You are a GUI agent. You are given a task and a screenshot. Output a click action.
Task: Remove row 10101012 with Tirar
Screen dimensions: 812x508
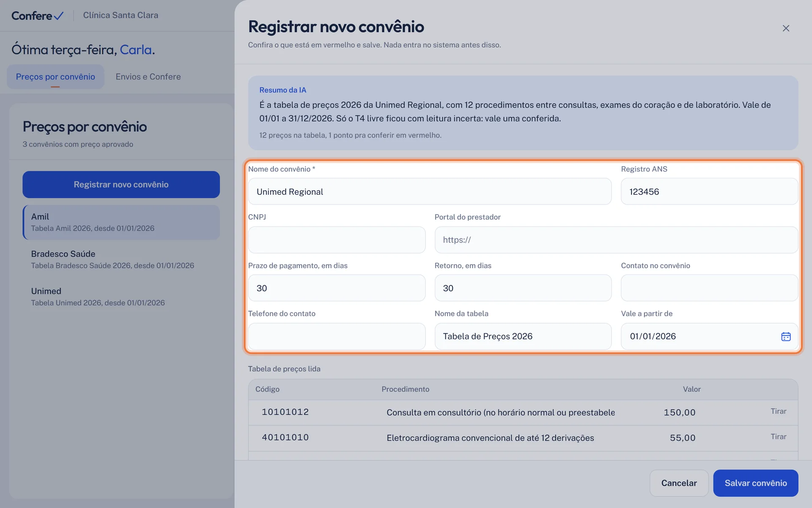[x=778, y=411]
